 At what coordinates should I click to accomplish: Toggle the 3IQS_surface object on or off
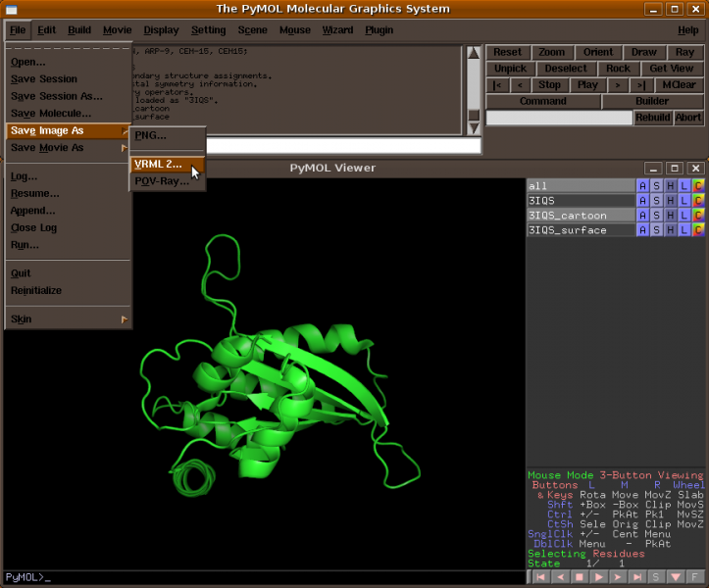pos(581,230)
